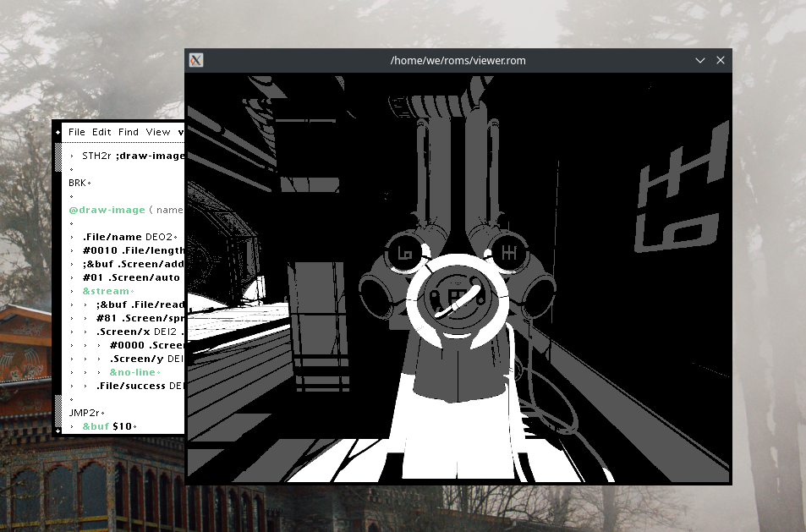Open the Edit menu in the editor
Screen dimensions: 806x532
pyautogui.click(x=101, y=132)
